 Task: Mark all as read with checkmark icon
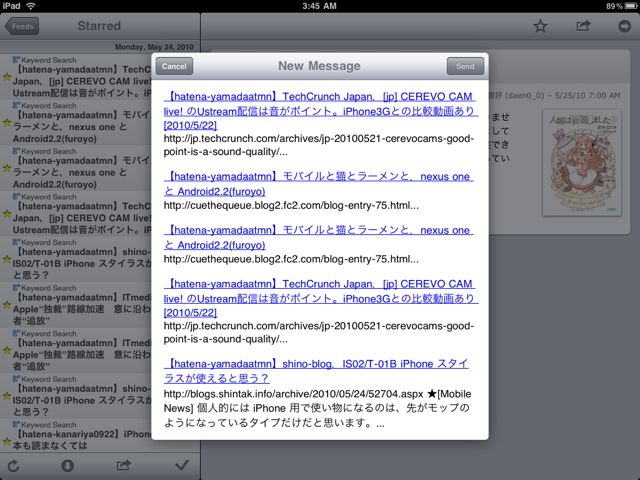point(182,465)
